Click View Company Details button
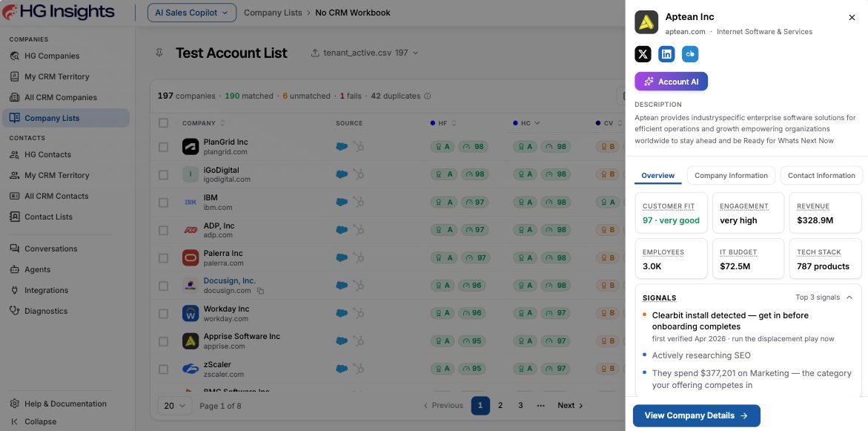868x431 pixels. pyautogui.click(x=696, y=415)
